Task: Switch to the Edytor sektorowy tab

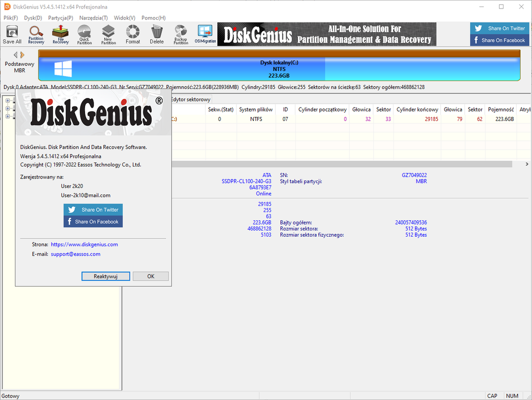Action: click(x=190, y=99)
